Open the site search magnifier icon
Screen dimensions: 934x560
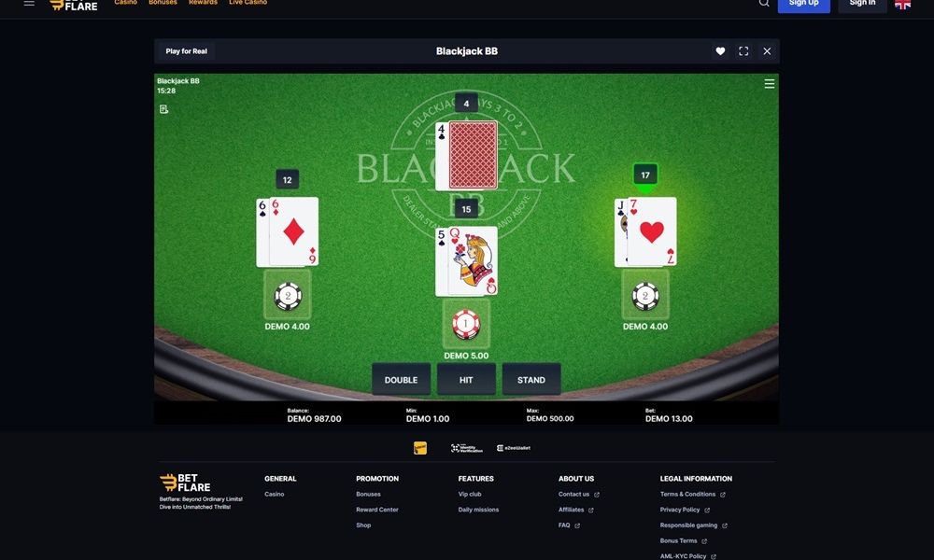tap(764, 3)
